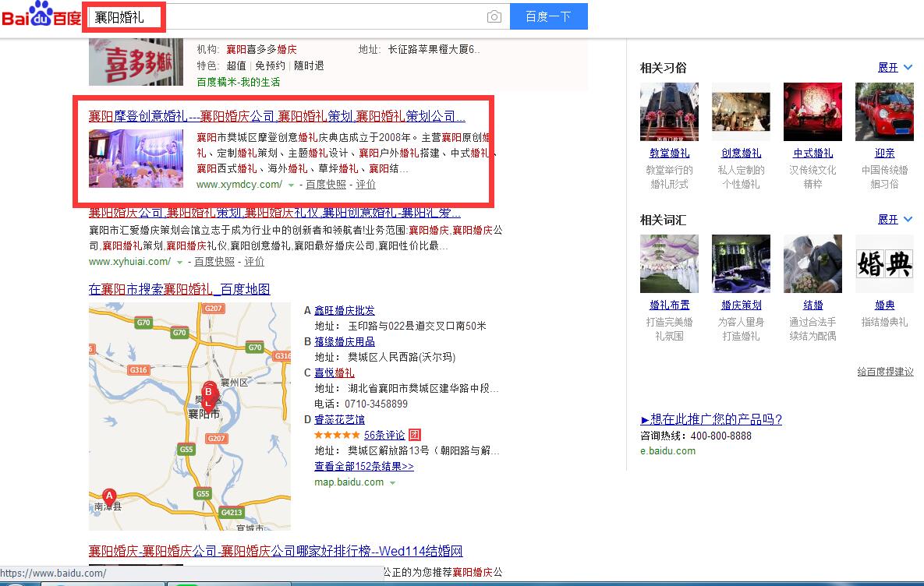
Task: Click 创意婚礼 thumbnail image
Action: pos(742,111)
